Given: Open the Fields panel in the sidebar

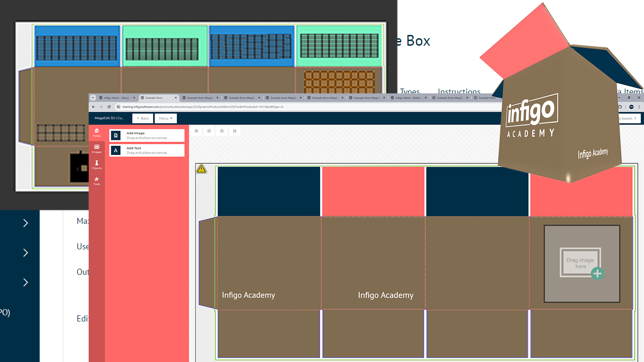Looking at the screenshot, I should (x=97, y=132).
